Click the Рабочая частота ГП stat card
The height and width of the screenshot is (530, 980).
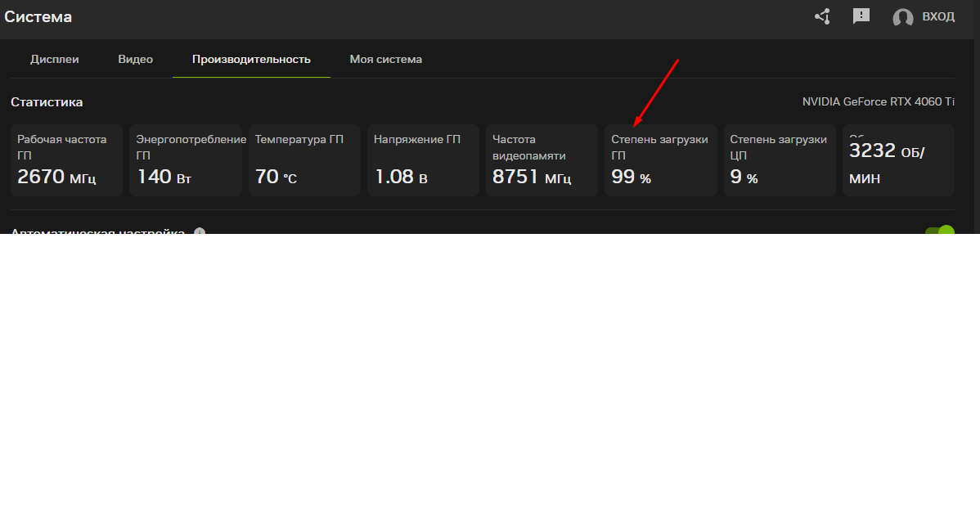click(x=66, y=160)
